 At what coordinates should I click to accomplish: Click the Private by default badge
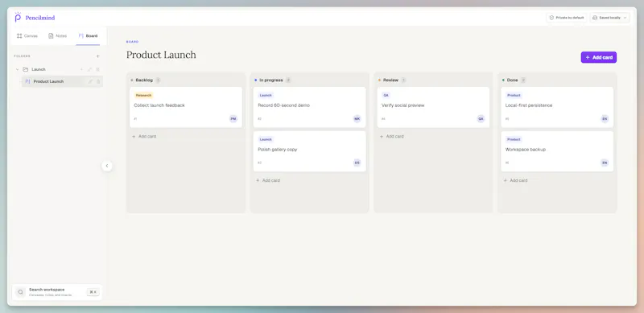click(x=567, y=18)
